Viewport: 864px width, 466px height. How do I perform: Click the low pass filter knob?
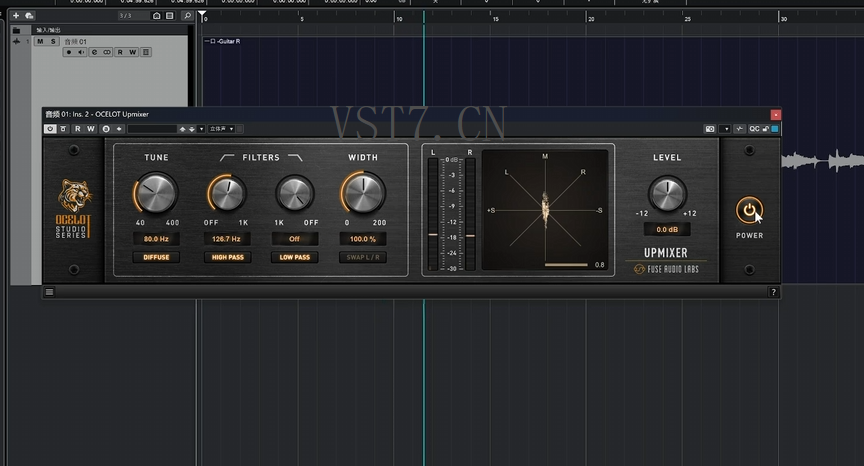pos(295,193)
